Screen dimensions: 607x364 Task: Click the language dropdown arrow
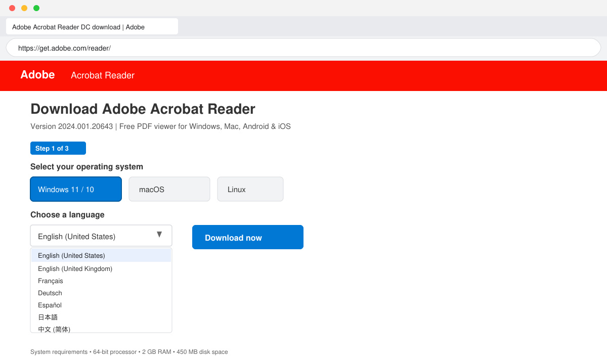pyautogui.click(x=159, y=235)
